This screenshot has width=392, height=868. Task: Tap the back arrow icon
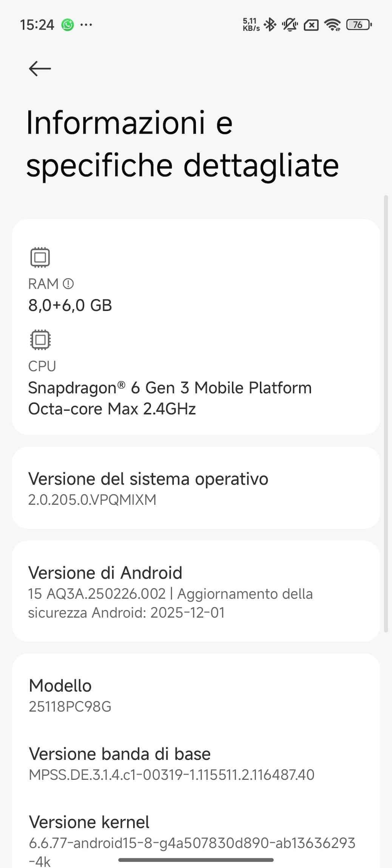click(x=40, y=69)
